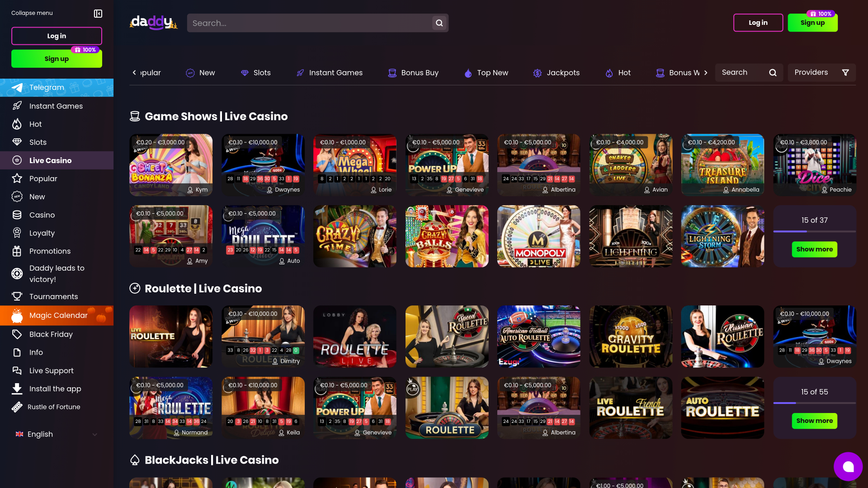This screenshot has width=868, height=488.
Task: Collapse the left sidebar menu
Action: point(98,14)
